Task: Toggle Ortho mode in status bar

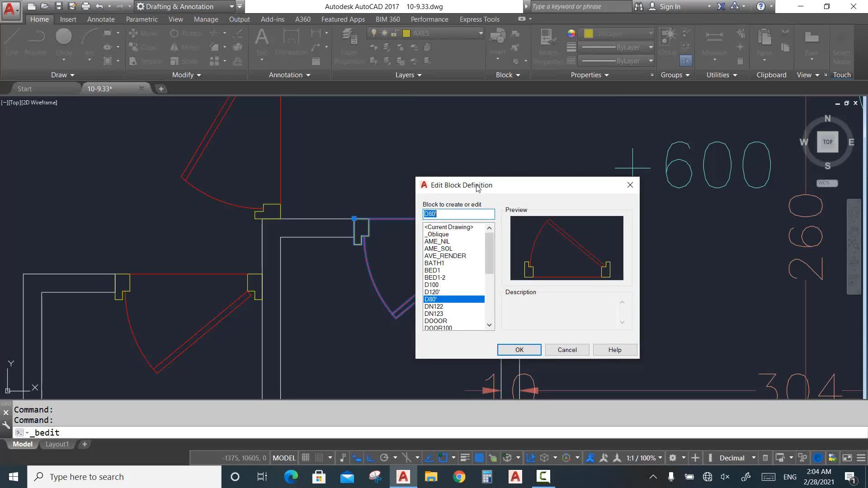Action: tap(370, 458)
